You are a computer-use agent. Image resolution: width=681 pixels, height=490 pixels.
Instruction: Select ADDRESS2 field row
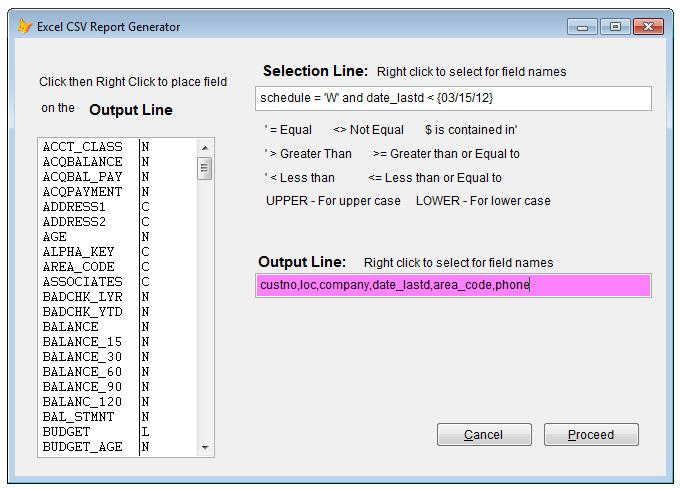(x=118, y=222)
